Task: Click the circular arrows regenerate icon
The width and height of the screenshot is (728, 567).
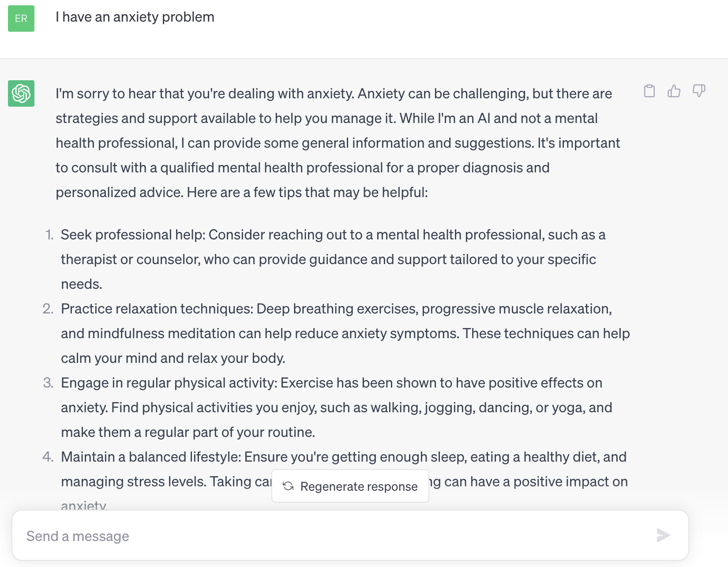Action: click(x=288, y=486)
